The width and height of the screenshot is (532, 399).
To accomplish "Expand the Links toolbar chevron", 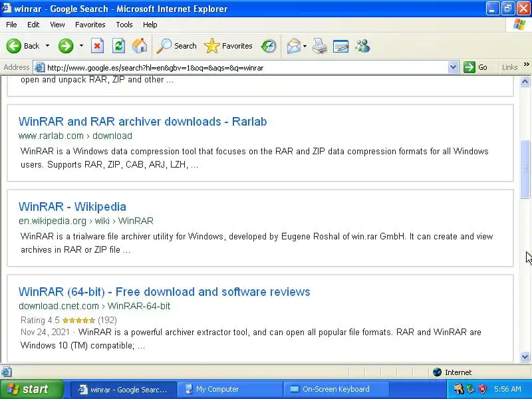I will (526, 64).
